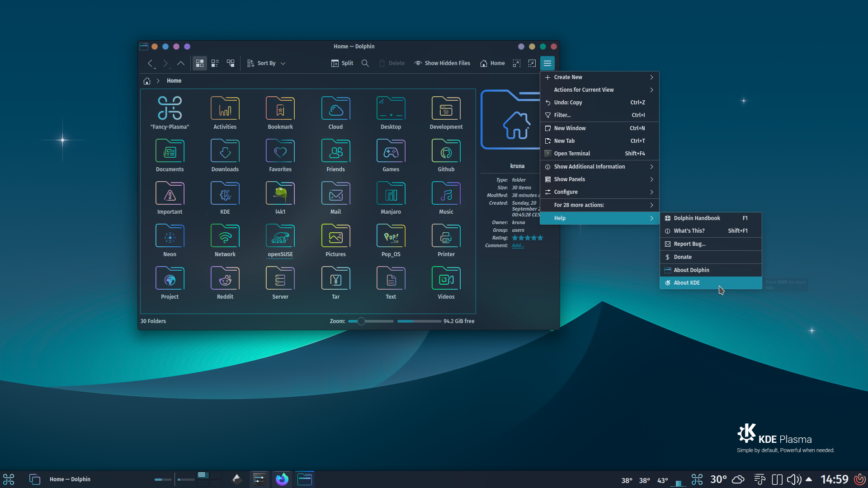Select the Cloud folder
The height and width of the screenshot is (488, 868).
click(x=335, y=113)
